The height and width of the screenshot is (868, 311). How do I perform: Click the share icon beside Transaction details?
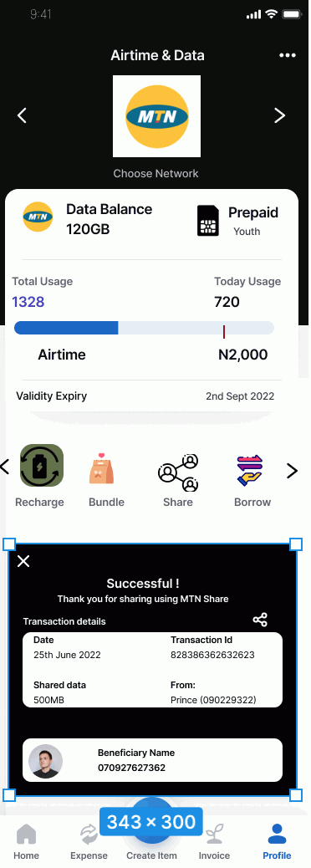pos(260,620)
